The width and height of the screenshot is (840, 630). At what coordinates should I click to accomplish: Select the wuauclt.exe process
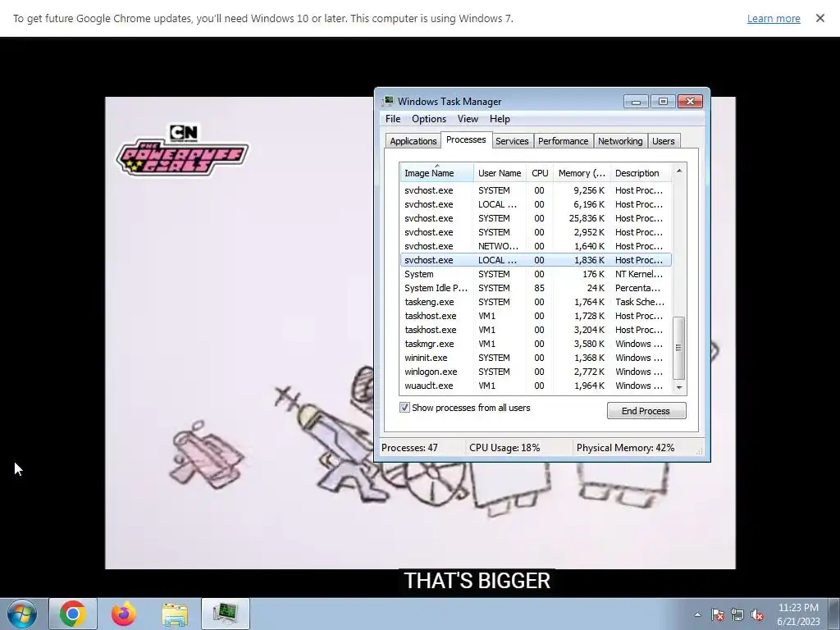(535, 386)
